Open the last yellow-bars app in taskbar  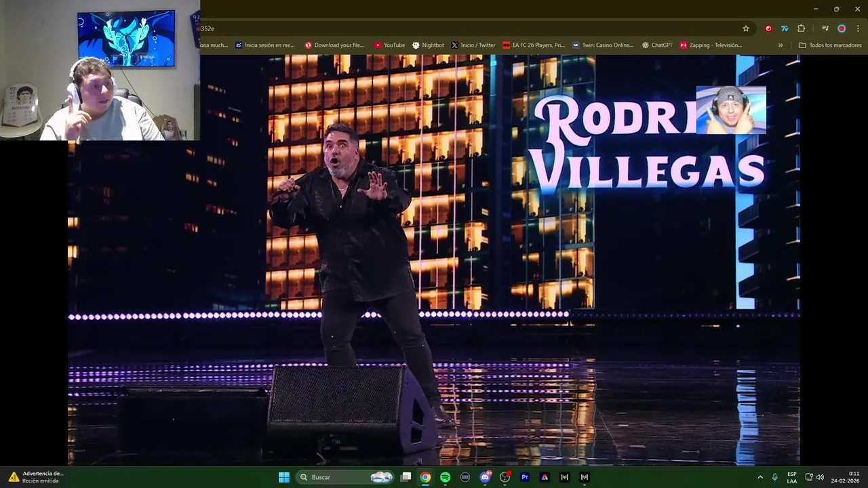pos(585,477)
